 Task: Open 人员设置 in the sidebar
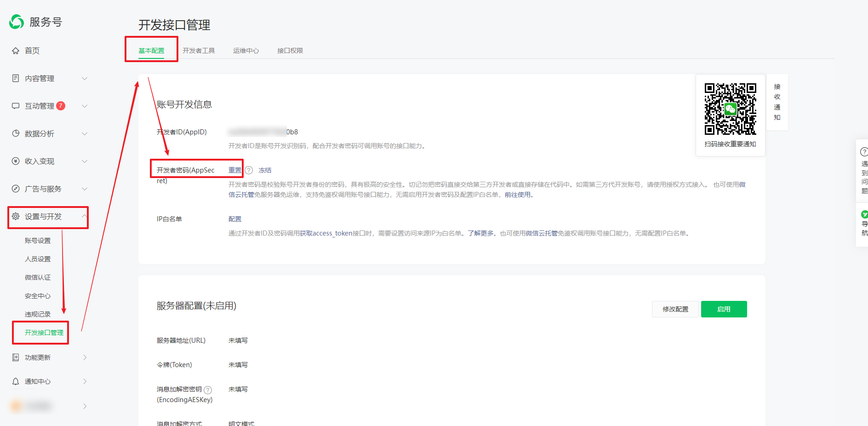tap(38, 259)
